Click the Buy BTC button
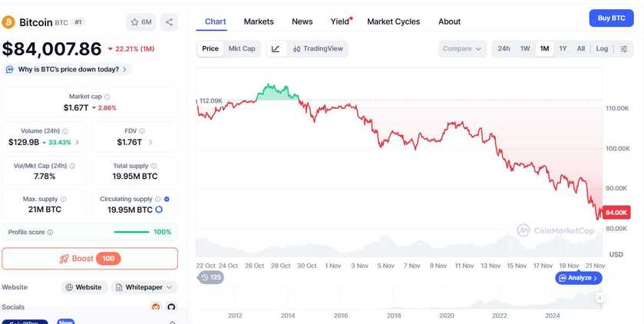 click(x=611, y=18)
